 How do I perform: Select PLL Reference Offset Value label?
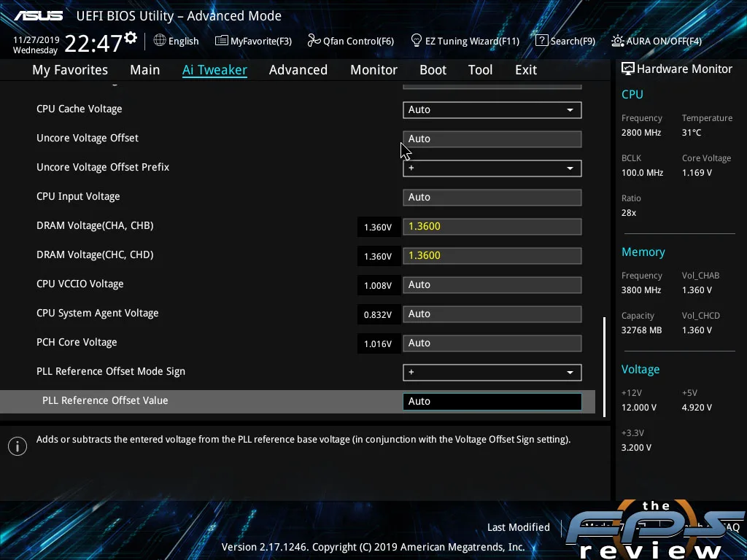click(105, 400)
